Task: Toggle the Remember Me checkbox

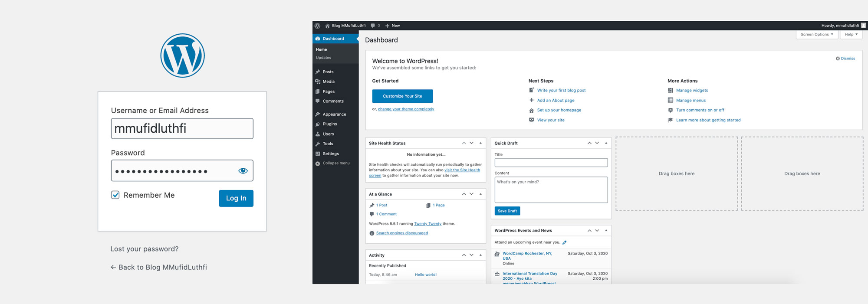Action: [115, 195]
